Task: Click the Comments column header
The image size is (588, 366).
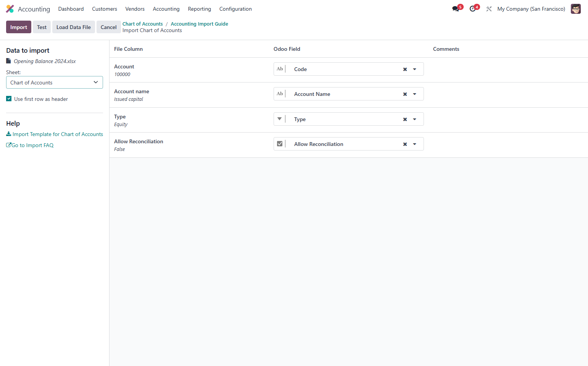Action: tap(446, 49)
